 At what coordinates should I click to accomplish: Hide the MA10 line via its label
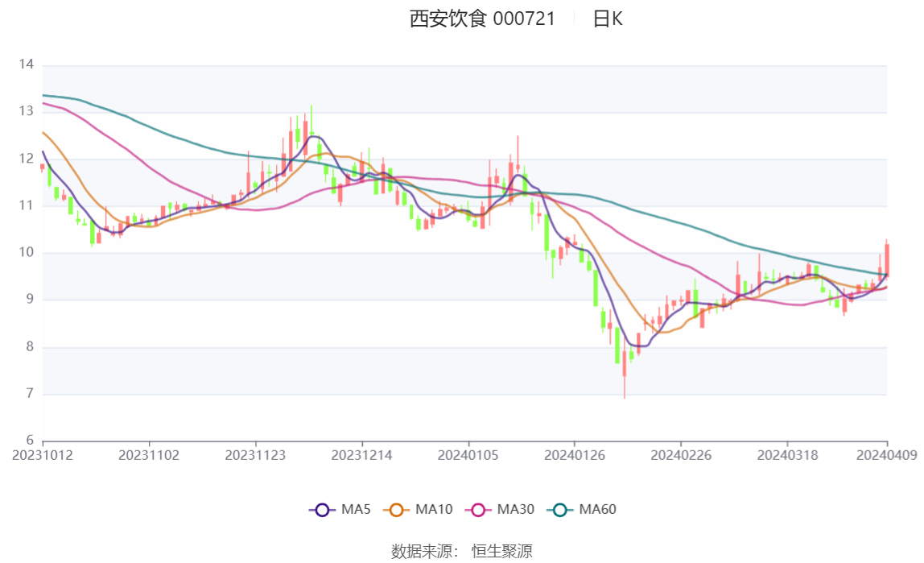point(434,509)
